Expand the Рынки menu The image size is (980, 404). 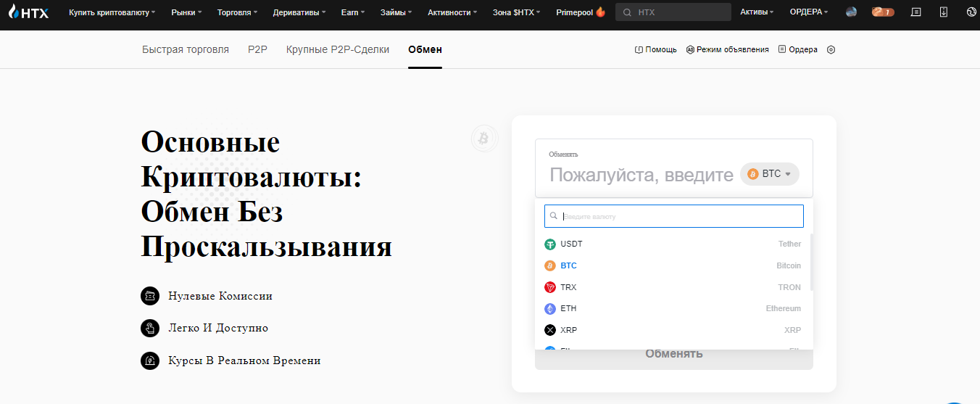point(186,12)
